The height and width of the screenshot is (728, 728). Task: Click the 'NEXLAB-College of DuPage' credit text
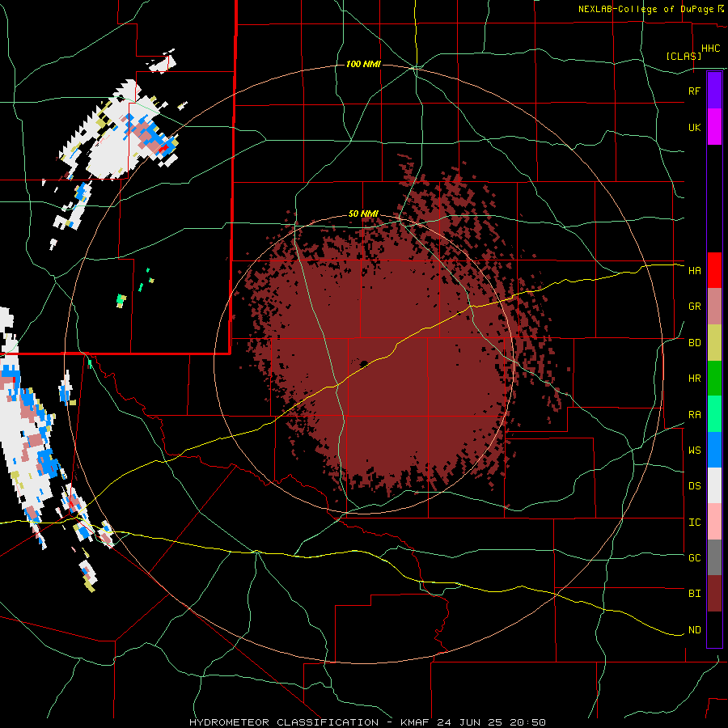tap(645, 9)
